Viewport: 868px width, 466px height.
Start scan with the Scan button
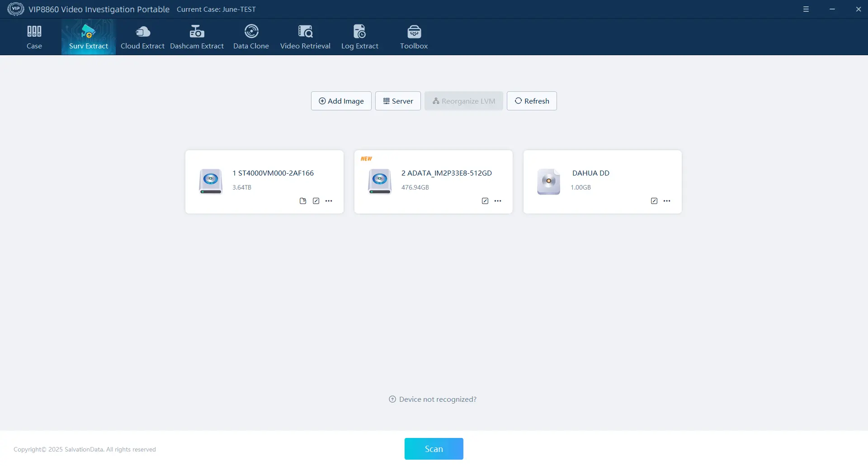(x=434, y=449)
